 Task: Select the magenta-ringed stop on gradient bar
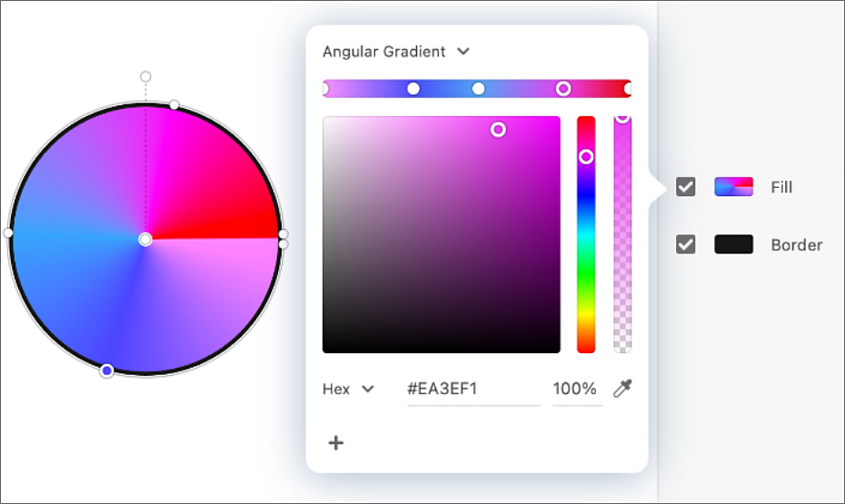(x=563, y=89)
